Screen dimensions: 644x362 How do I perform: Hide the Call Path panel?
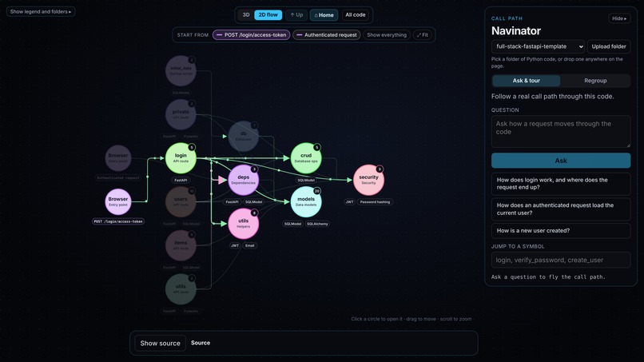[619, 18]
